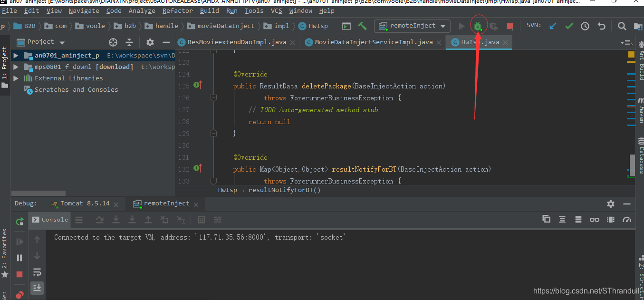Click the Build project hammer icon
This screenshot has height=300, width=644.
pyautogui.click(x=363, y=26)
